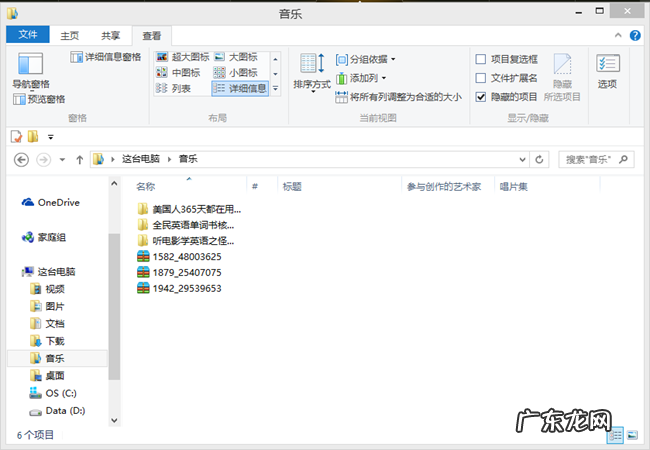The width and height of the screenshot is (650, 450).
Task: Select archive 1582_48003625
Action: [x=179, y=256]
